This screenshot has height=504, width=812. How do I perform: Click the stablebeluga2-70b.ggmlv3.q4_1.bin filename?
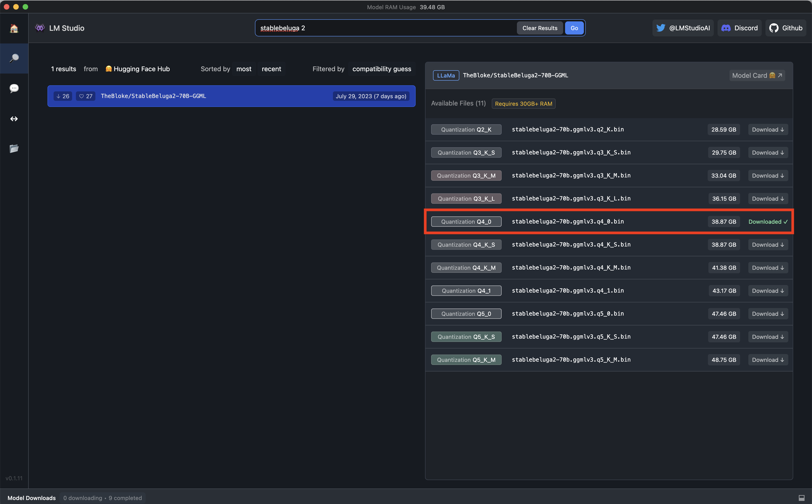click(x=568, y=291)
